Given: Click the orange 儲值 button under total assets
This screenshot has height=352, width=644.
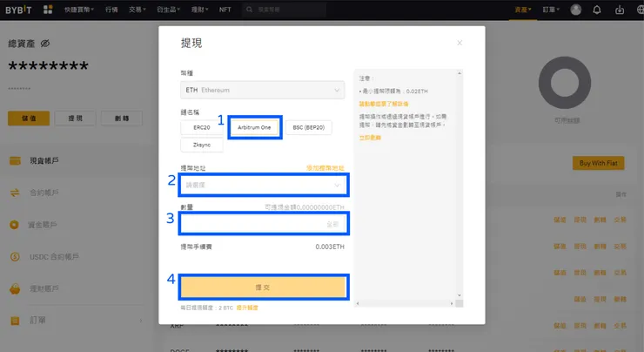Looking at the screenshot, I should (29, 118).
